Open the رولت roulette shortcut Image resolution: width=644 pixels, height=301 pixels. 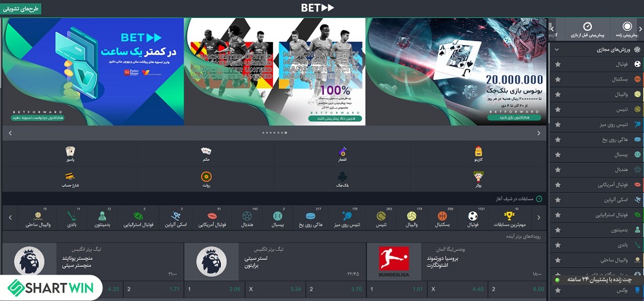(206, 179)
